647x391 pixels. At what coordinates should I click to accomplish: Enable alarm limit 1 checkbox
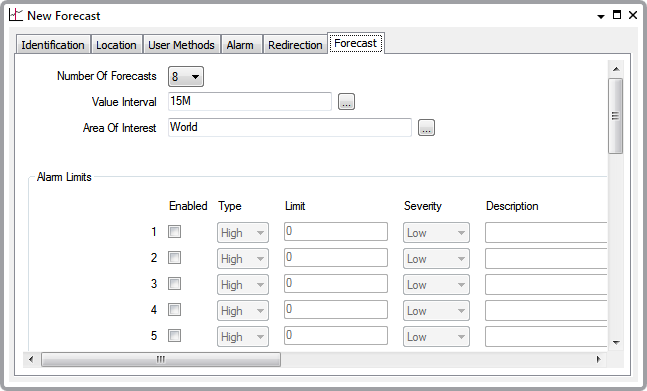pos(175,232)
